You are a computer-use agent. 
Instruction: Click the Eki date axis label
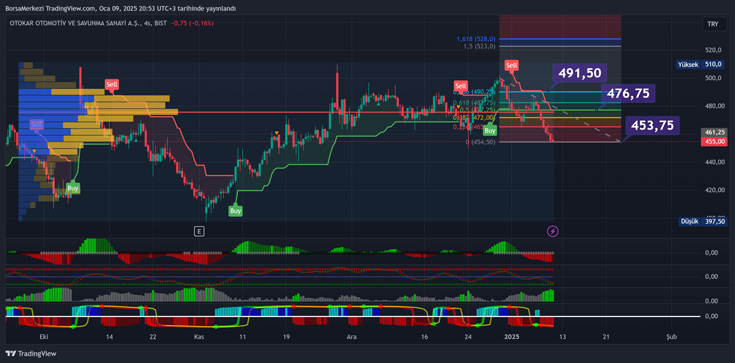click(x=44, y=337)
